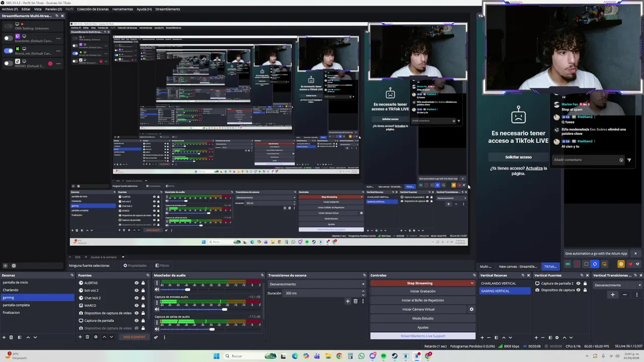This screenshot has height=362, width=644.
Task: Click Iniciar Grabación
Action: pyautogui.click(x=423, y=291)
